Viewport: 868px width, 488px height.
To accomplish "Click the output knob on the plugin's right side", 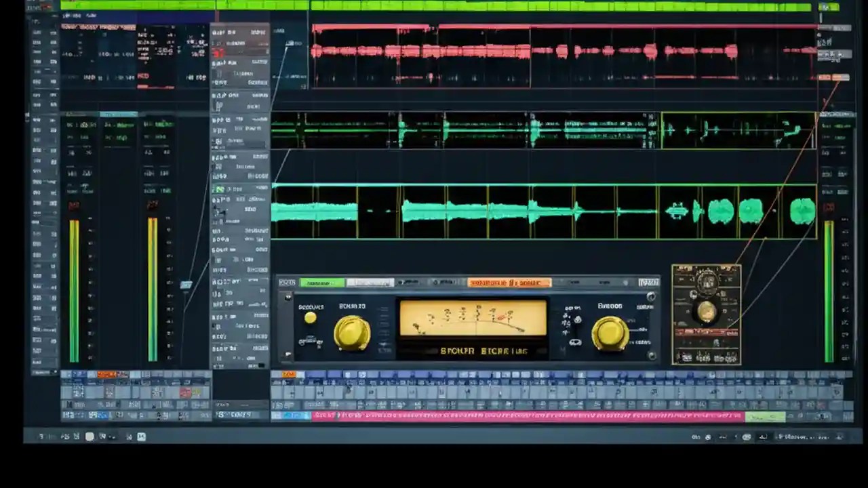I will coord(609,332).
